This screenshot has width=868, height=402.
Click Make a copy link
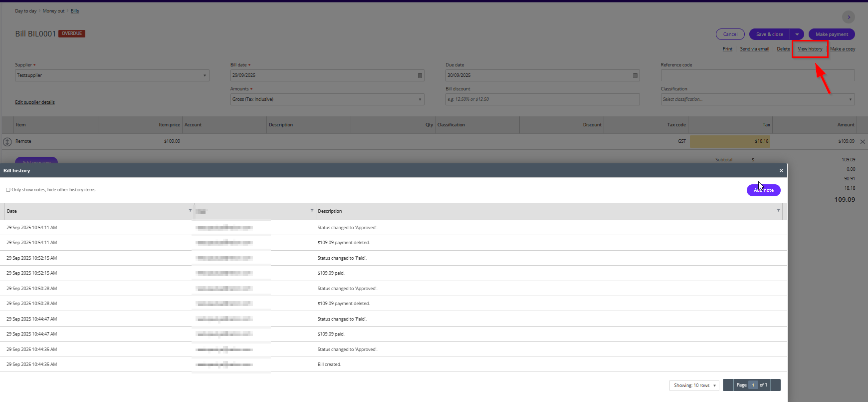(x=843, y=49)
